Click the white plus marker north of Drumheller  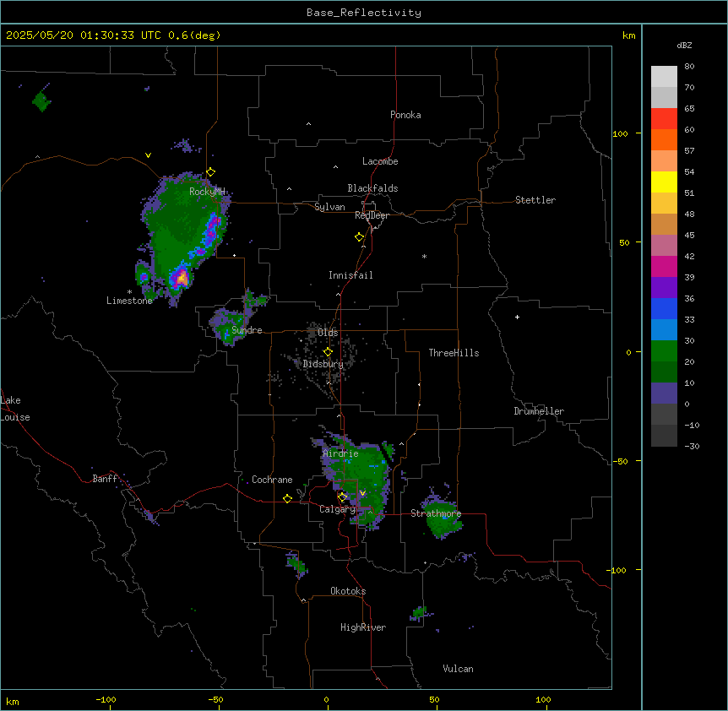click(517, 317)
